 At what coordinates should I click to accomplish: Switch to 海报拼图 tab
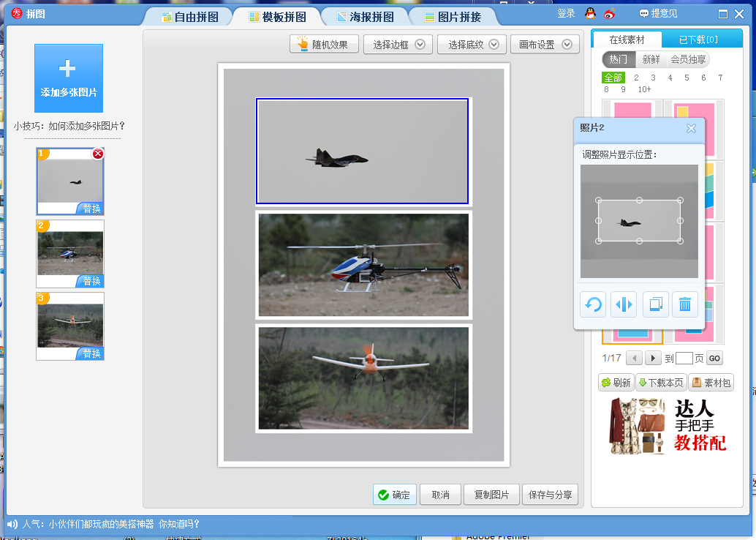coord(365,17)
